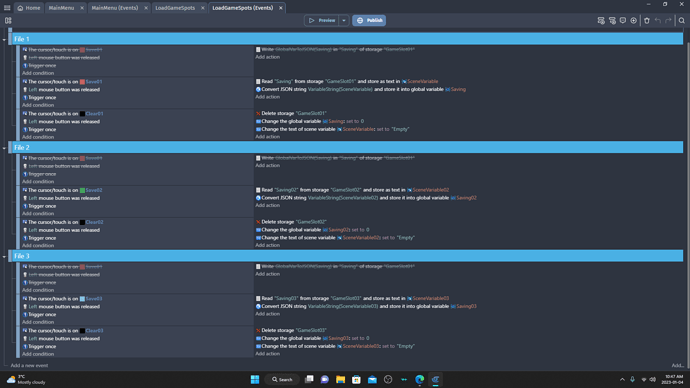Close the MainMenu (Events) tab
The width and height of the screenshot is (690, 388).
146,8
